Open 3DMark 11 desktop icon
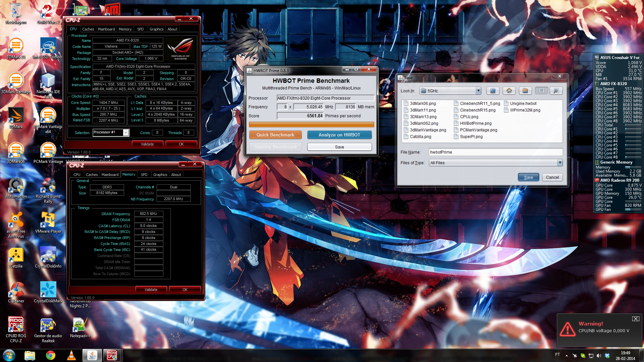644x362 pixels. tap(16, 49)
